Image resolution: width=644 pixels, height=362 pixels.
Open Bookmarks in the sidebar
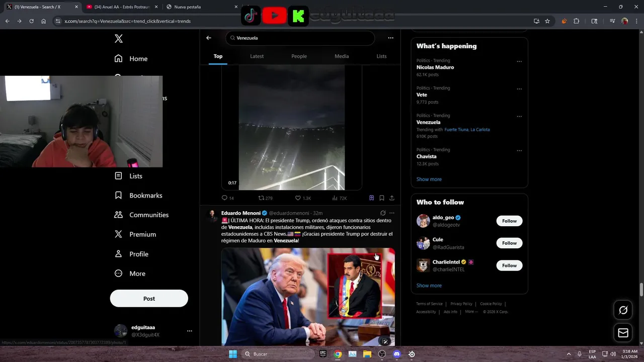click(x=138, y=196)
